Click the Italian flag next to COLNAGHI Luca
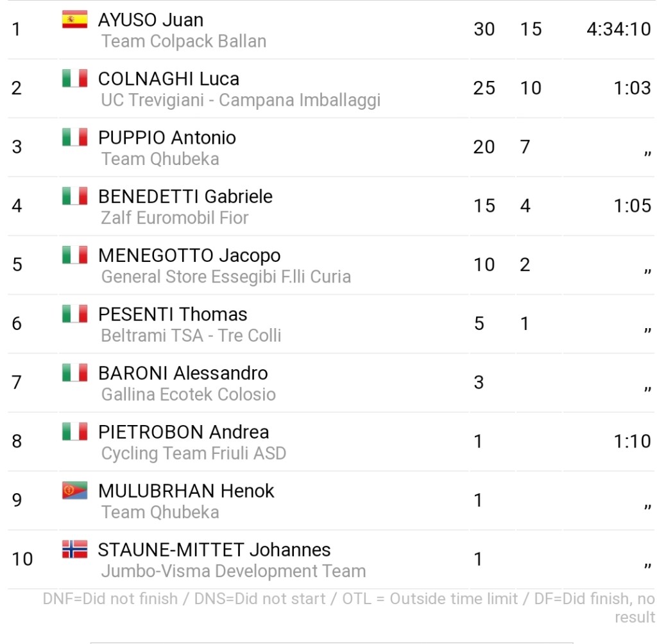 coord(75,78)
